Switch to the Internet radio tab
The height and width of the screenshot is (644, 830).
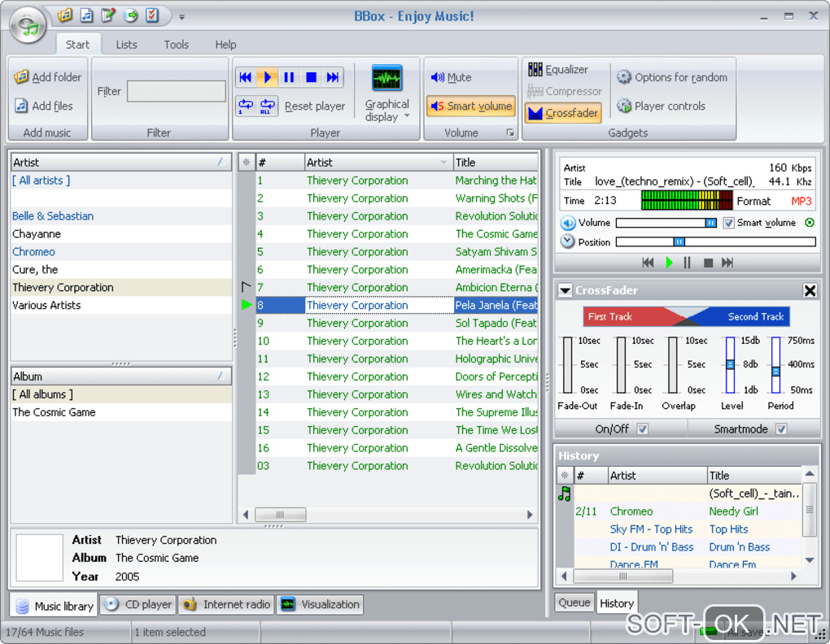226,604
